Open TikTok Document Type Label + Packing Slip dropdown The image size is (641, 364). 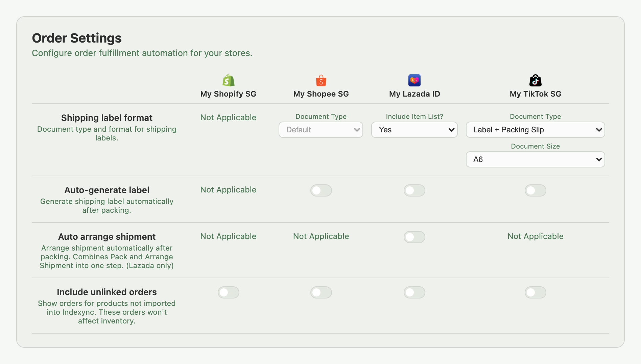point(535,130)
